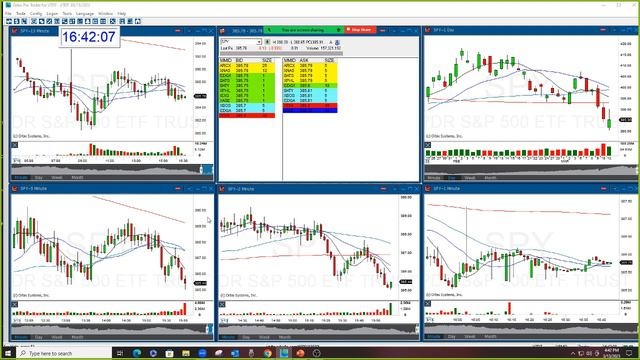
Task: Open Task View on the taskbar
Action: click(x=120, y=353)
